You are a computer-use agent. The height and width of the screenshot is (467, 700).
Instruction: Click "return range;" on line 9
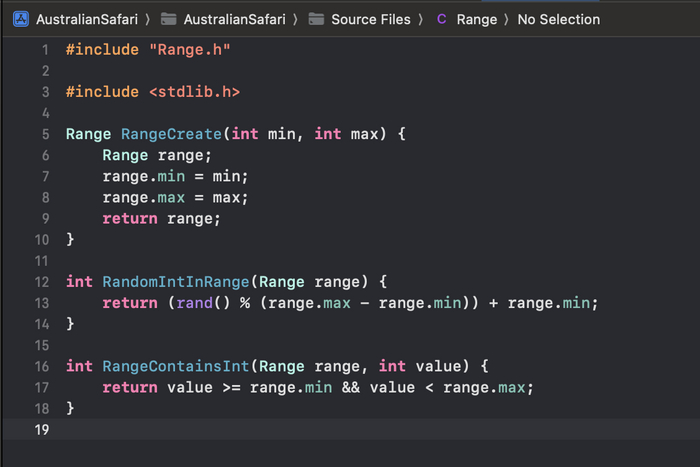pos(161,218)
